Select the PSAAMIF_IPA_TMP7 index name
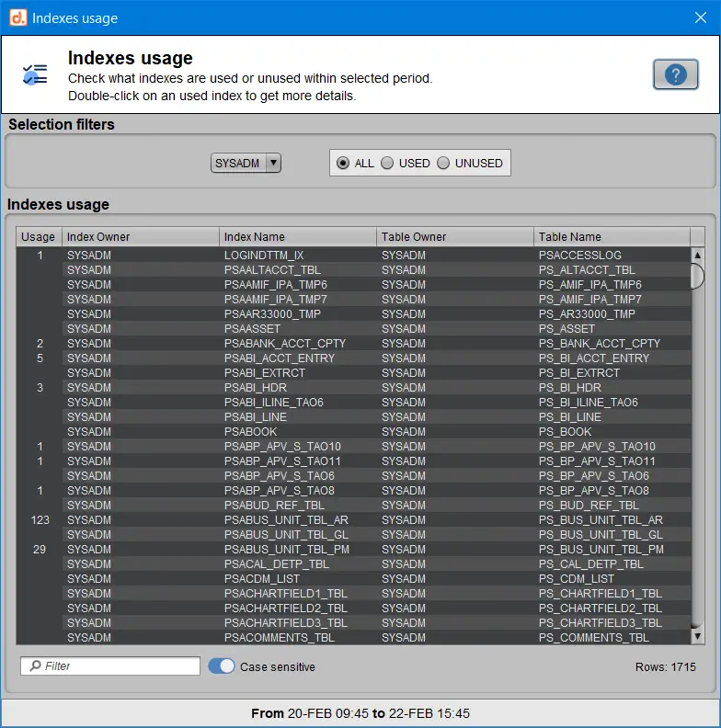721x728 pixels. (x=276, y=300)
